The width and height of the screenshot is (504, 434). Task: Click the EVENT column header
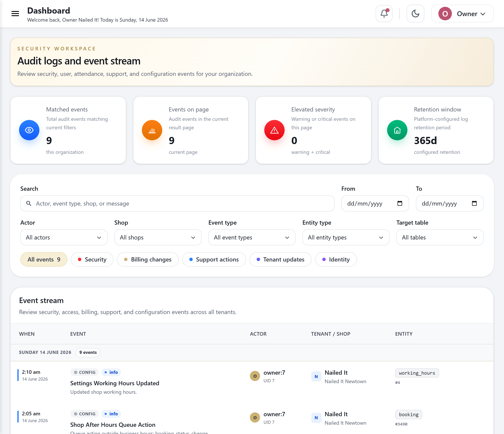click(78, 334)
